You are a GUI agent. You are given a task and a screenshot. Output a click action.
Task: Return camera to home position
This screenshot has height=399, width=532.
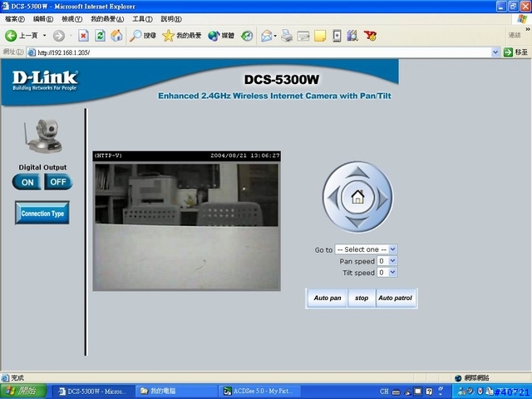coord(357,197)
